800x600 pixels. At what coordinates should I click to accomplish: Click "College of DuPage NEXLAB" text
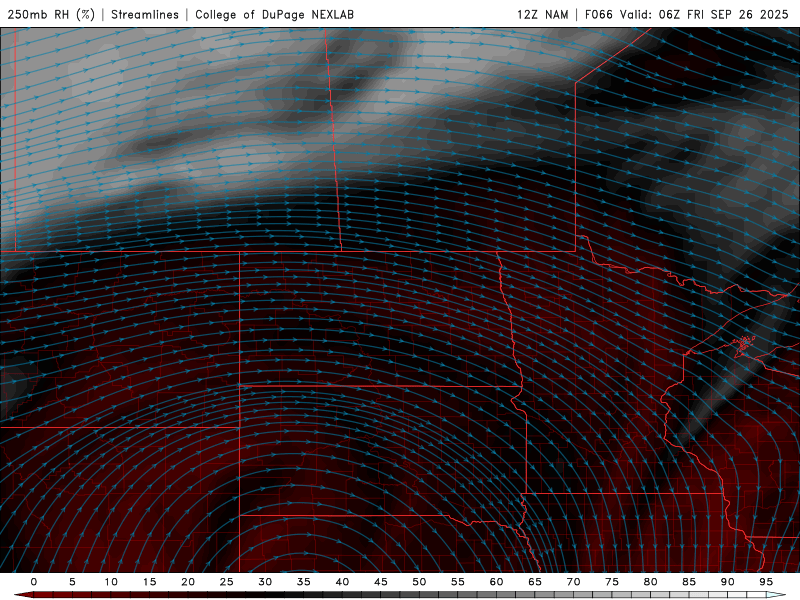click(x=274, y=14)
